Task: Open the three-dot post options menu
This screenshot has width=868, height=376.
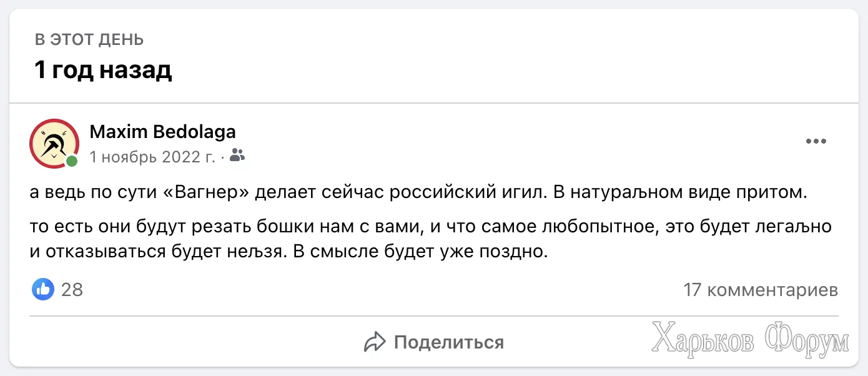Action: click(816, 141)
